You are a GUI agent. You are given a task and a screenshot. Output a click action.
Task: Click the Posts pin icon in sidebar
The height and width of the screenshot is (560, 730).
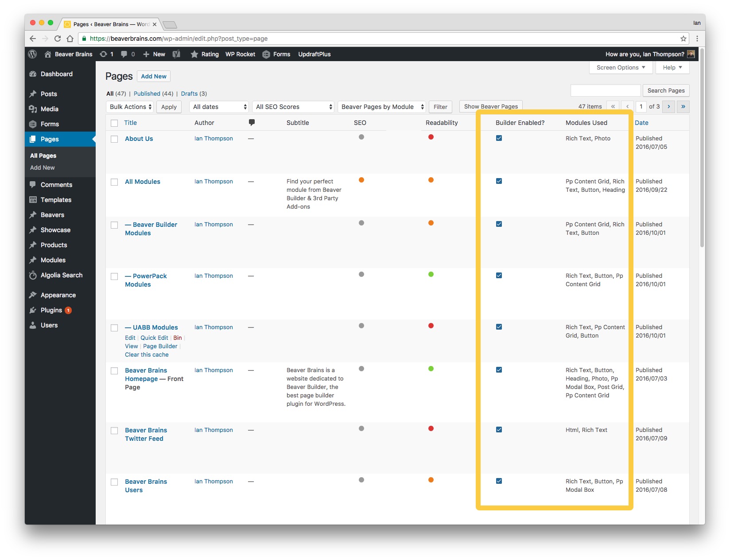coord(33,94)
